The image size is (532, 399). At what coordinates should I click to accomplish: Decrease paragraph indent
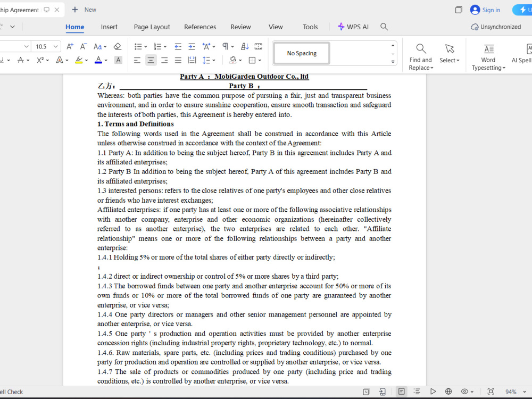click(x=178, y=46)
